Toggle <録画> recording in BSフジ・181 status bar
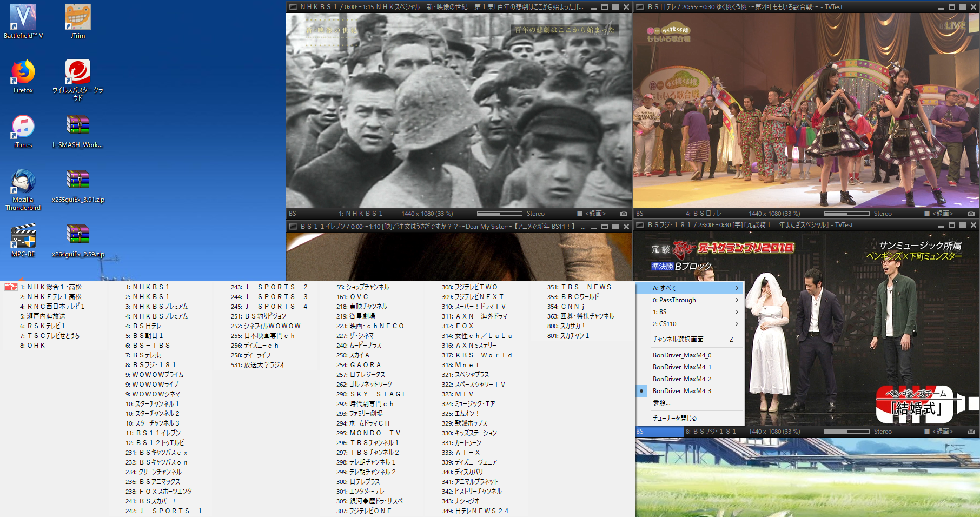Image resolution: width=980 pixels, height=517 pixels. [939, 432]
